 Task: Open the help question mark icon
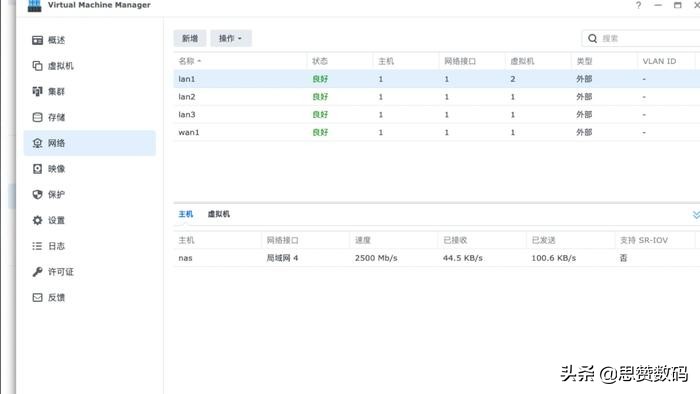click(638, 5)
